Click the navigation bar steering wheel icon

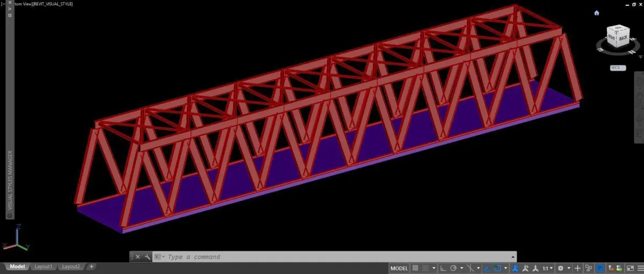[639, 82]
